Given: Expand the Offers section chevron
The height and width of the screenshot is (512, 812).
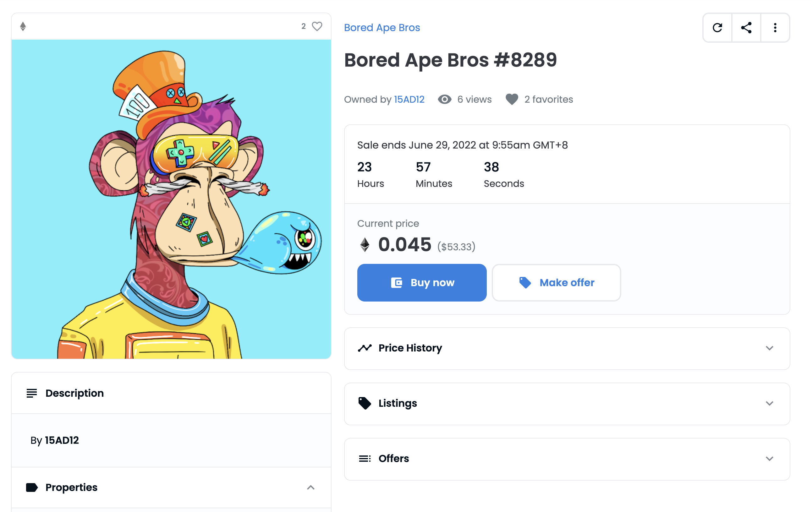Looking at the screenshot, I should (769, 459).
